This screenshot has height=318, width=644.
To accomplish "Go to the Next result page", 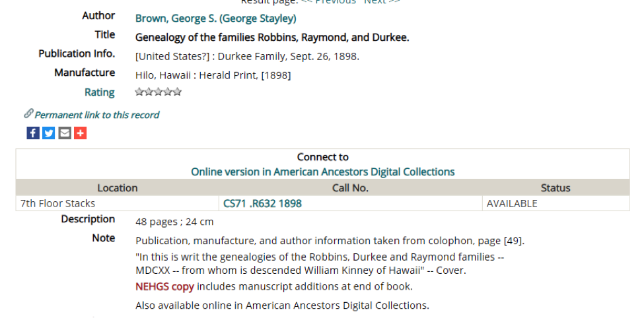I will (x=382, y=1).
